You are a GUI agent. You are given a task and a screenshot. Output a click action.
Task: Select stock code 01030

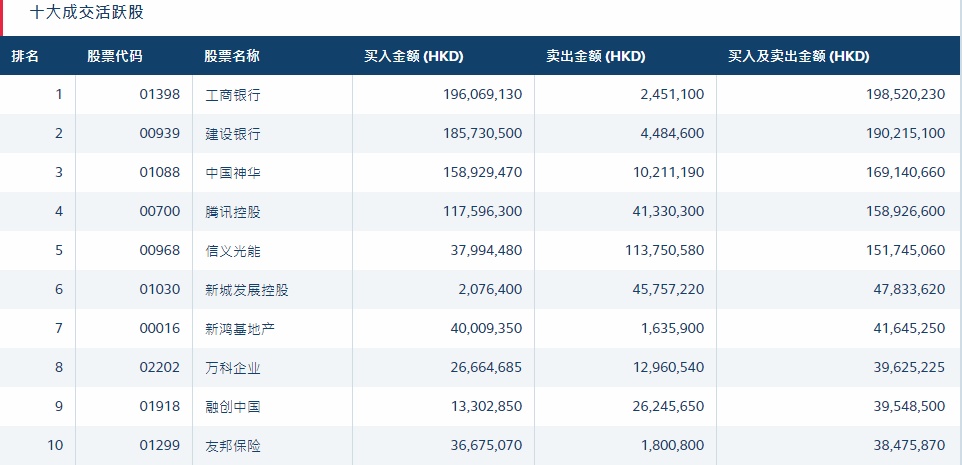coord(160,290)
